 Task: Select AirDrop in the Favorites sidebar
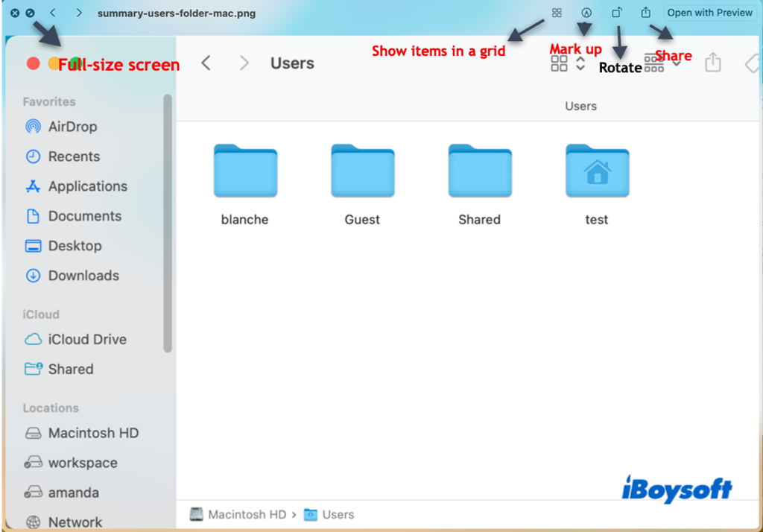(x=72, y=127)
